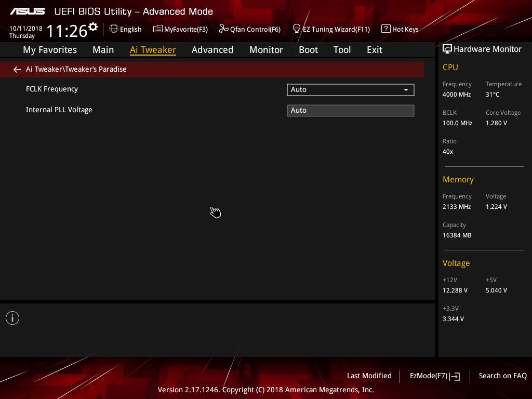
Task: Click Last Modified in footer
Action: pyautogui.click(x=369, y=376)
